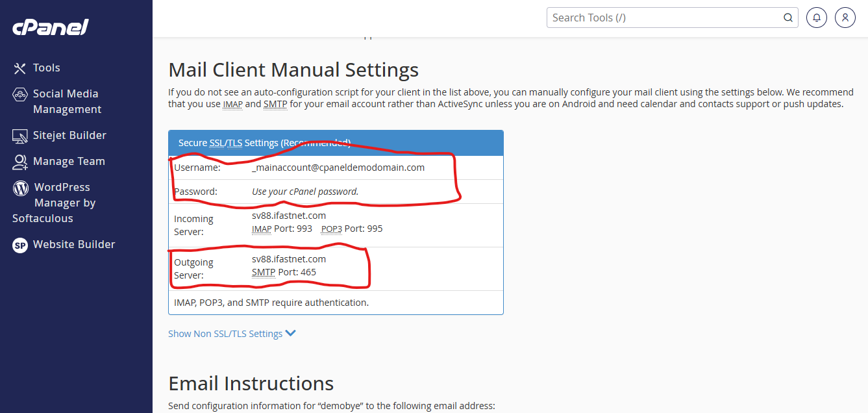Open Sitejet Builder via its sidebar icon
The height and width of the screenshot is (413, 868).
click(x=20, y=136)
